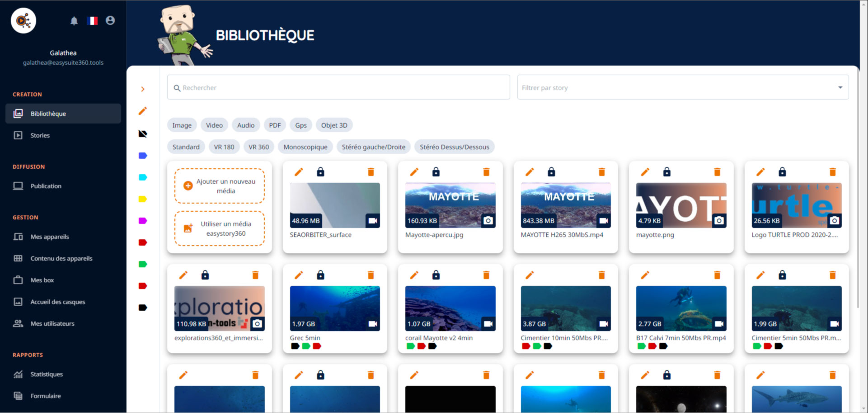Edit B17 Calvi 7min 50Mbs PR.mp4
This screenshot has width=868, height=413.
(645, 275)
